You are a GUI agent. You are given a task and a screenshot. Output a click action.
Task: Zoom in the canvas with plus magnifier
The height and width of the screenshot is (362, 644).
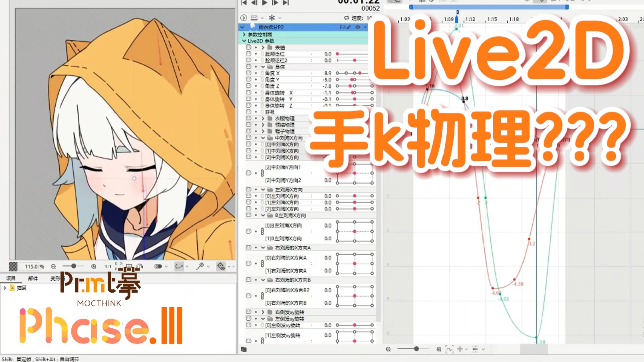point(94,266)
